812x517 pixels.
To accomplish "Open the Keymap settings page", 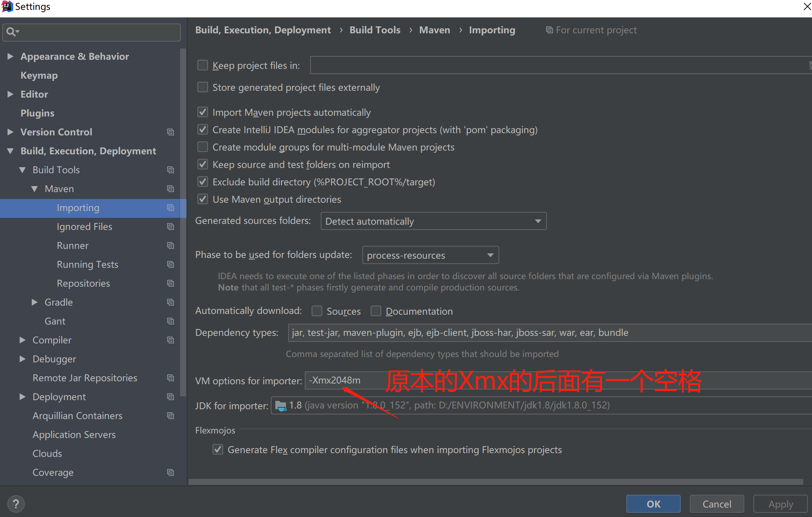I will point(39,75).
